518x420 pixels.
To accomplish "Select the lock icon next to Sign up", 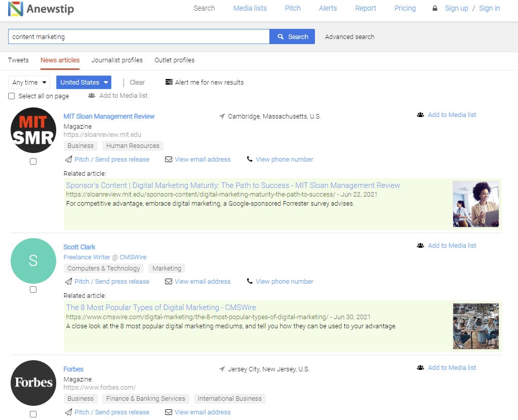I will [434, 8].
